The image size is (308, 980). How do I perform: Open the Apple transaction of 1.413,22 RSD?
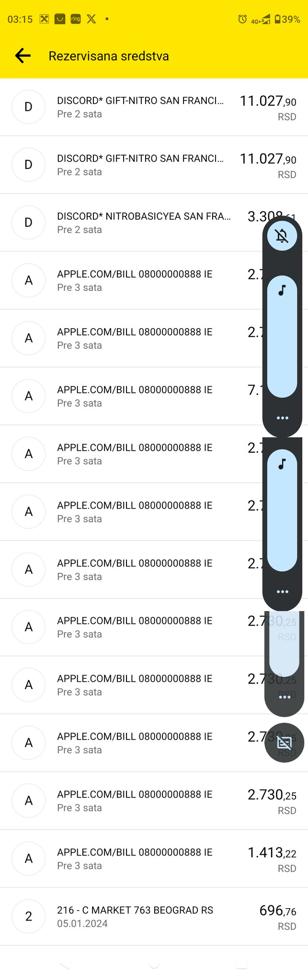[154, 858]
